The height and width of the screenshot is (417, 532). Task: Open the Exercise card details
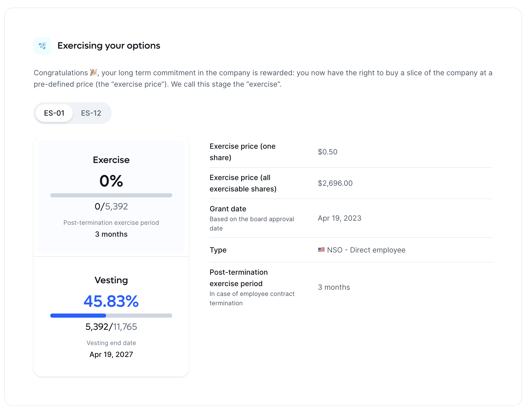tap(111, 160)
